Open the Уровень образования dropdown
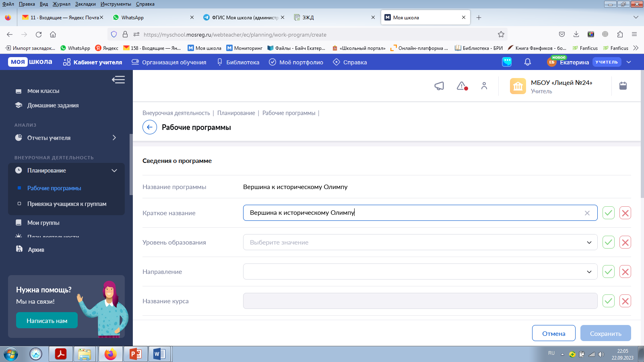This screenshot has width=644, height=362. pos(420,242)
